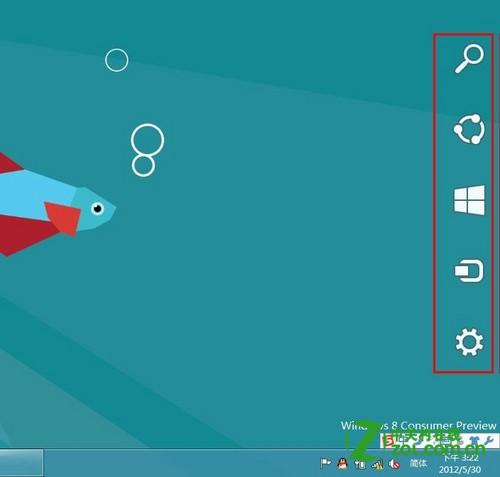Viewport: 500px width, 477px height.
Task: Click the 简体 input language indicator
Action: [x=418, y=463]
